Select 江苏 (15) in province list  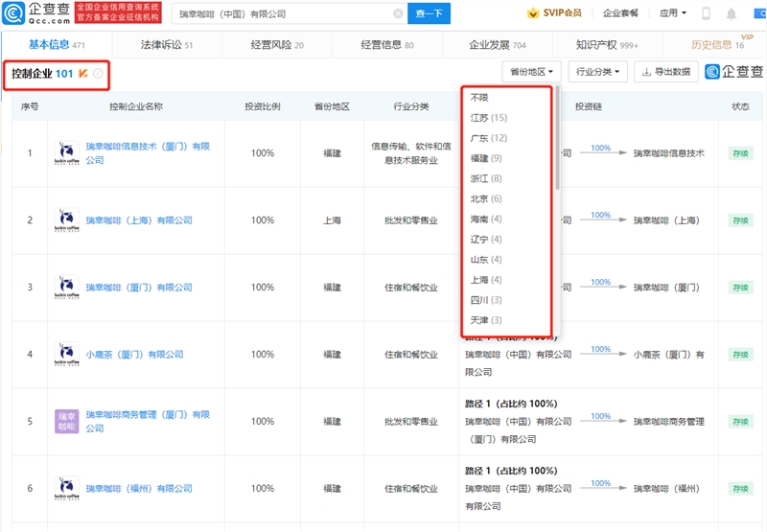point(488,118)
